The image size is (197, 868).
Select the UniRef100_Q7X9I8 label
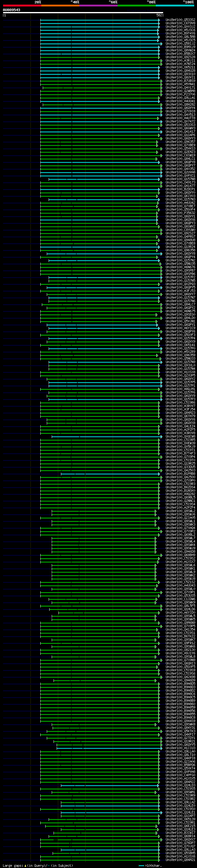180,111
